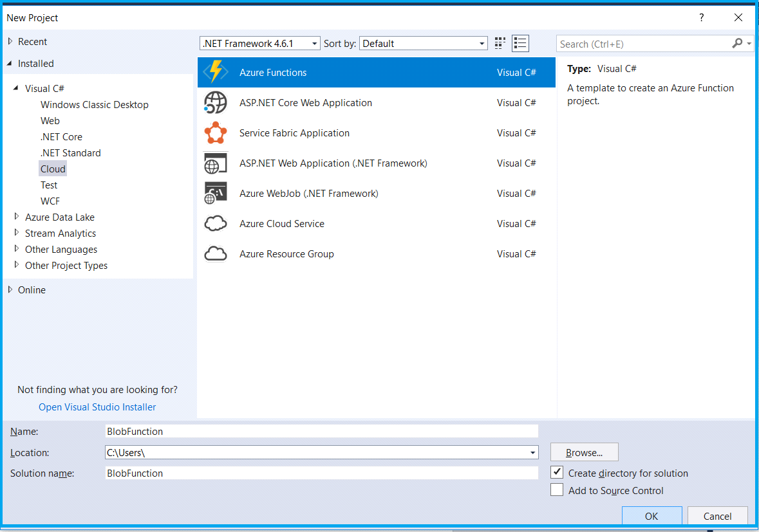Click the Browse... button
Image resolution: width=759 pixels, height=532 pixels.
click(x=585, y=453)
